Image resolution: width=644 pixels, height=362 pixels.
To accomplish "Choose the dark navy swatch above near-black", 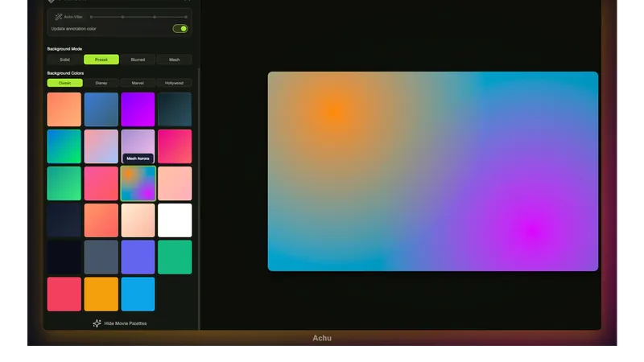I will [x=64, y=220].
